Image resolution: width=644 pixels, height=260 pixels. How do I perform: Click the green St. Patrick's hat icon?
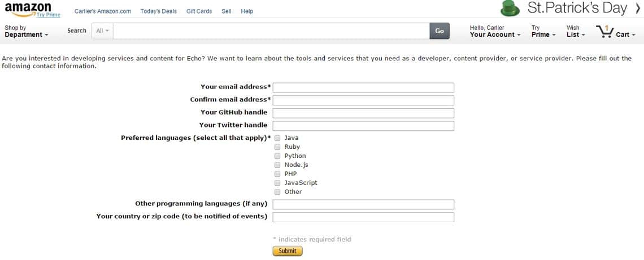[x=510, y=8]
